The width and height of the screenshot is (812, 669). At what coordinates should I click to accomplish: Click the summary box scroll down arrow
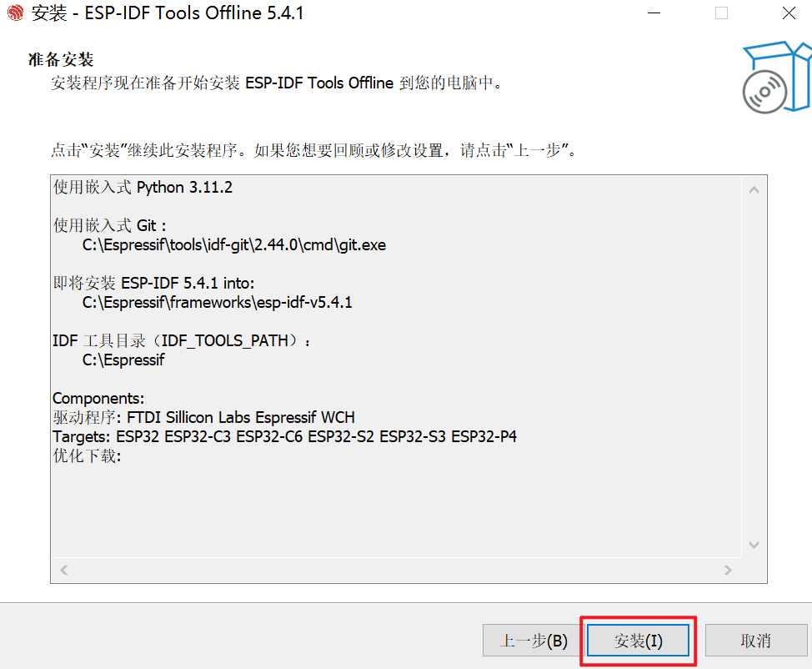coord(754,545)
